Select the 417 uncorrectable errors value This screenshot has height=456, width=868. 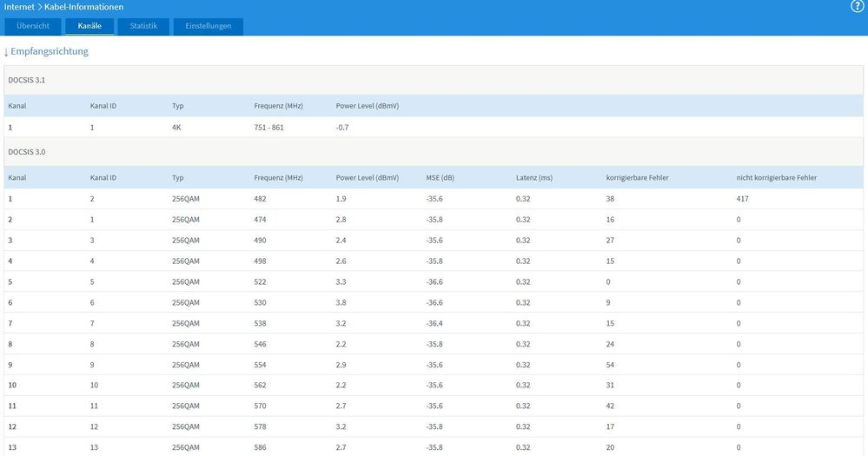click(742, 199)
